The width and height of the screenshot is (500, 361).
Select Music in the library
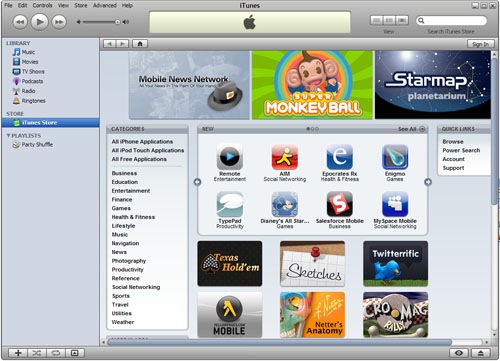tap(28, 52)
